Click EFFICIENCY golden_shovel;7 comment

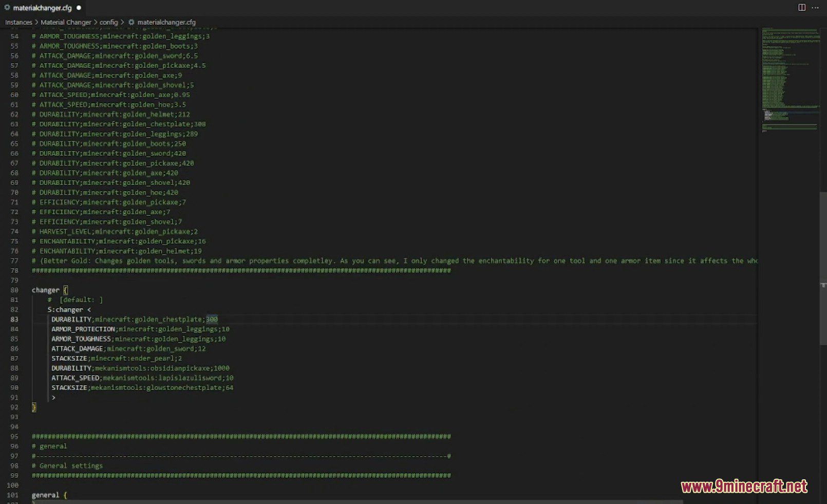coord(107,221)
